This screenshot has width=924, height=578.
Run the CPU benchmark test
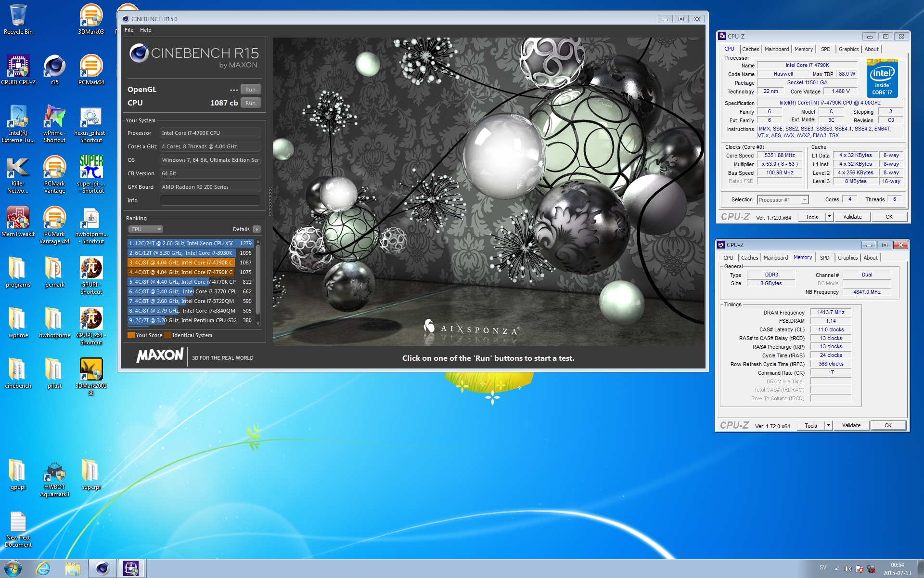click(250, 103)
